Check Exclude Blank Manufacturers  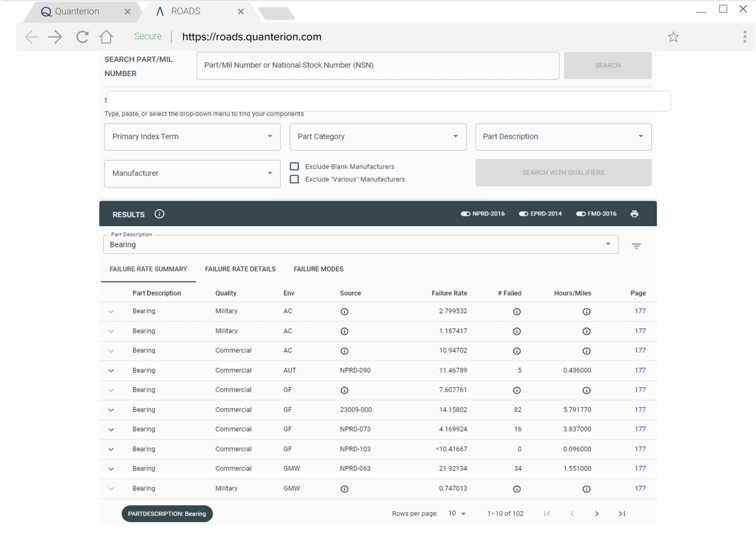[294, 166]
